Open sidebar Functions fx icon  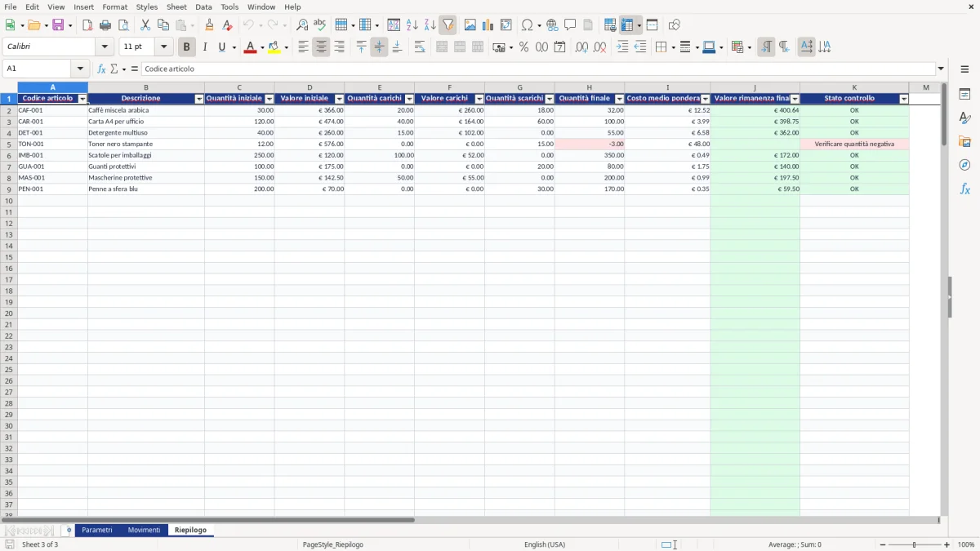tap(964, 189)
